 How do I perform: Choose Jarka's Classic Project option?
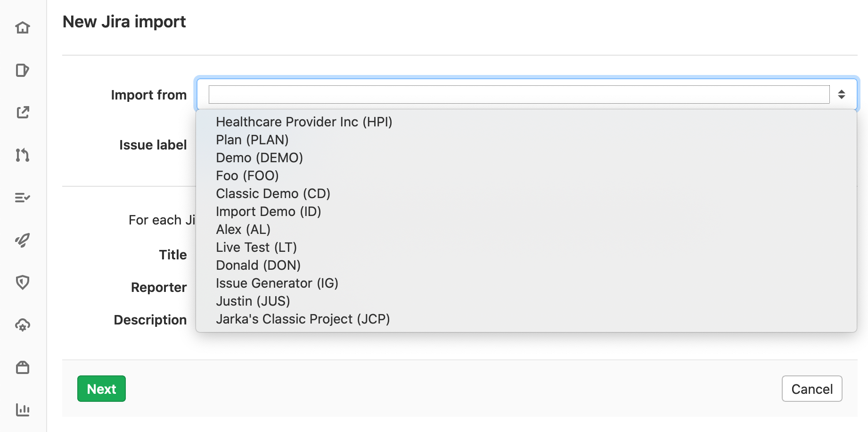coord(303,319)
